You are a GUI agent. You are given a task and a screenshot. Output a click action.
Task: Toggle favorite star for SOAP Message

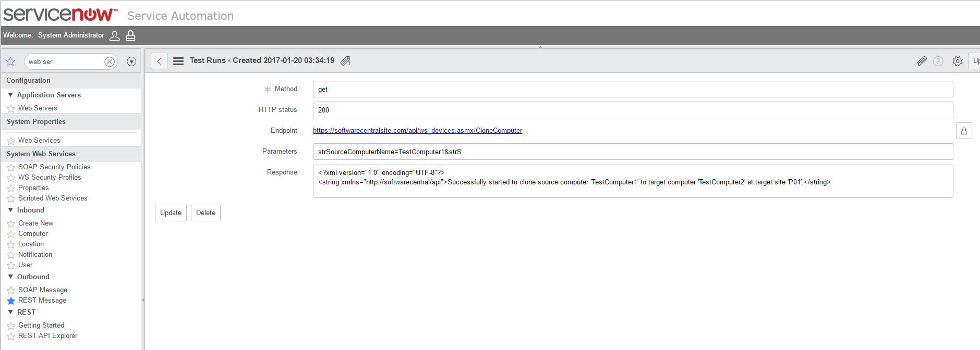(11, 290)
